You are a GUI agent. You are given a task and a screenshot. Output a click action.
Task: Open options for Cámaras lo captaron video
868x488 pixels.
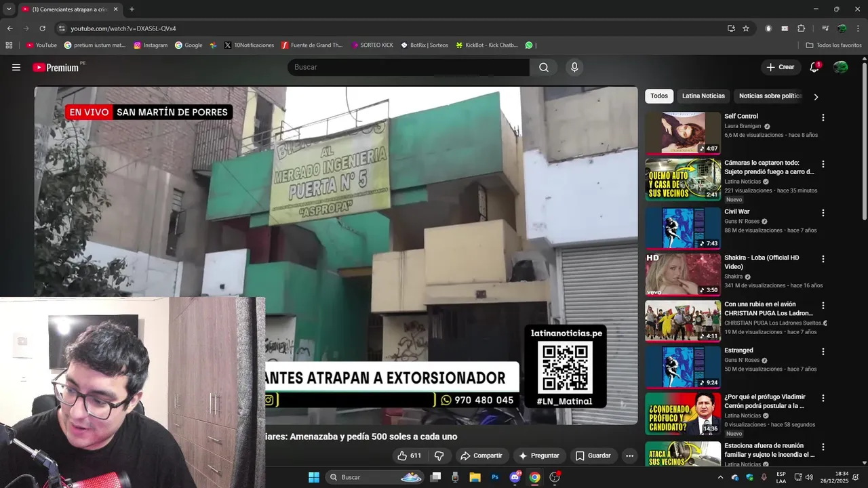(x=823, y=164)
